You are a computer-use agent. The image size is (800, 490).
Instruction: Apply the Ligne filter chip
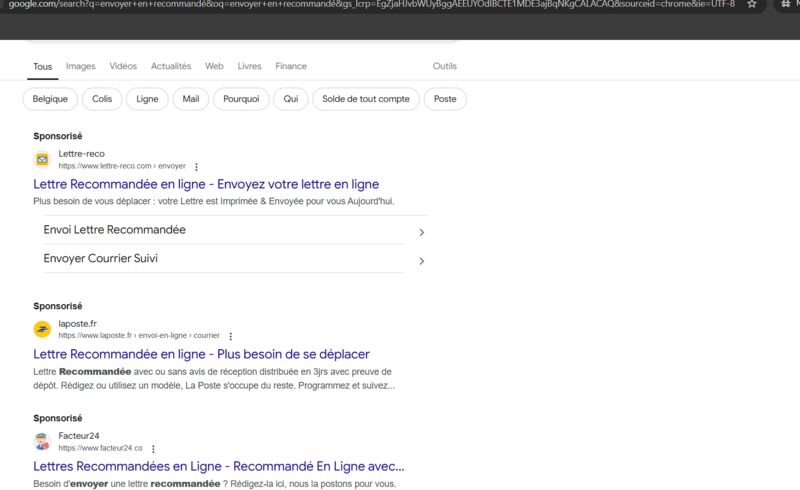pos(147,99)
